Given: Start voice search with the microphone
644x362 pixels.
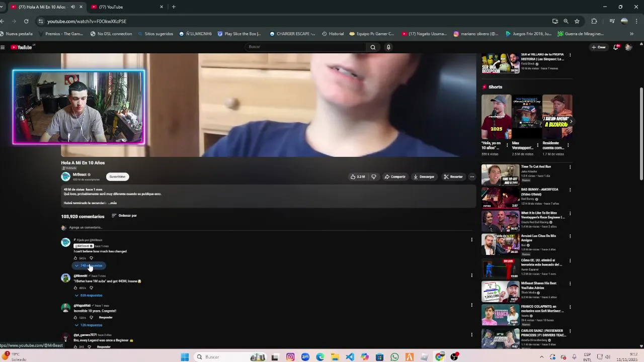Looking at the screenshot, I should click(388, 47).
